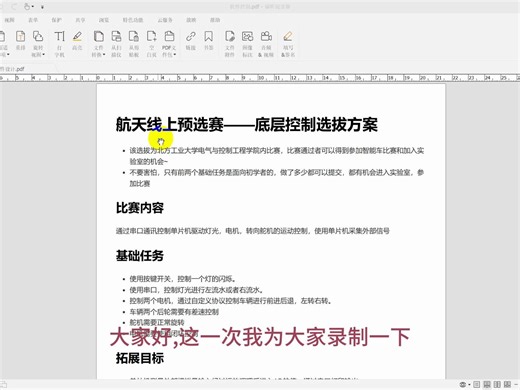Select the 图像标注 image annotation tool
Image resolution: width=520 pixels, height=390 pixels.
(x=247, y=36)
